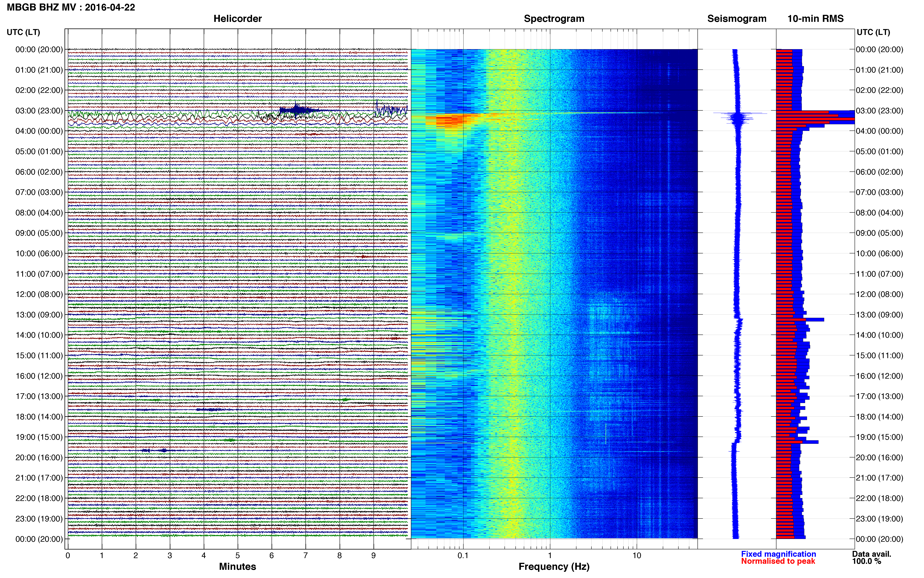Select the "Spectrogram" panel heading
The width and height of the screenshot is (924, 578).
coord(554,19)
